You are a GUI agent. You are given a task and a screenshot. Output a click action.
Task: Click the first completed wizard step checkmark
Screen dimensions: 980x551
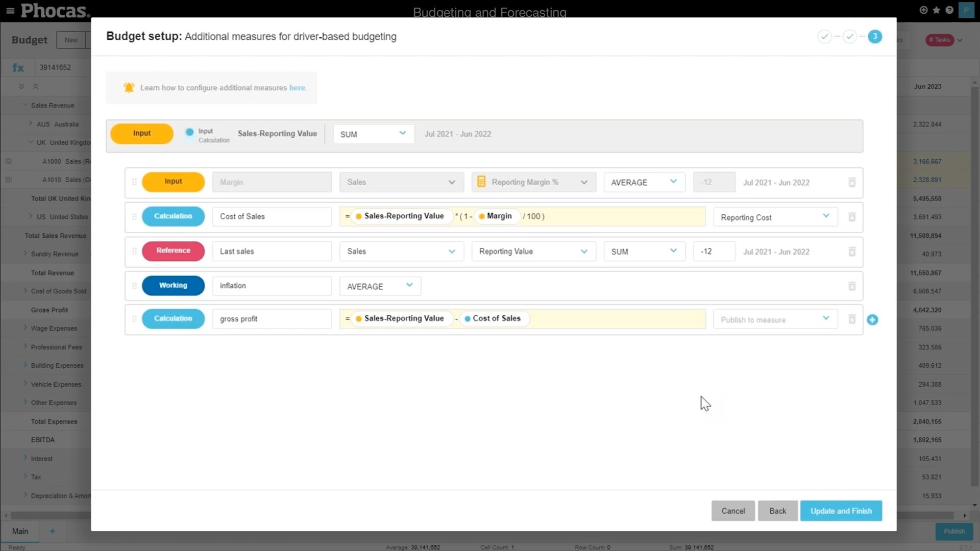coord(825,36)
